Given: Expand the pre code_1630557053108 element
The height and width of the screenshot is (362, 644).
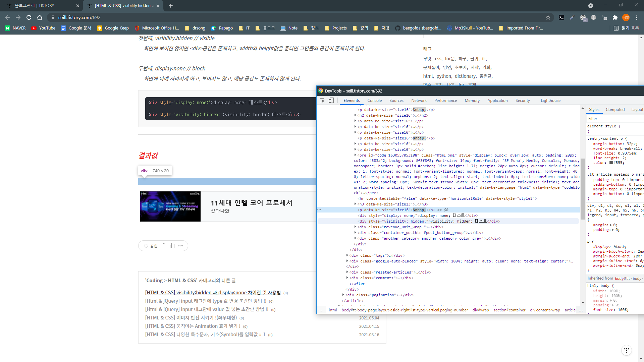Looking at the screenshot, I should click(355, 155).
